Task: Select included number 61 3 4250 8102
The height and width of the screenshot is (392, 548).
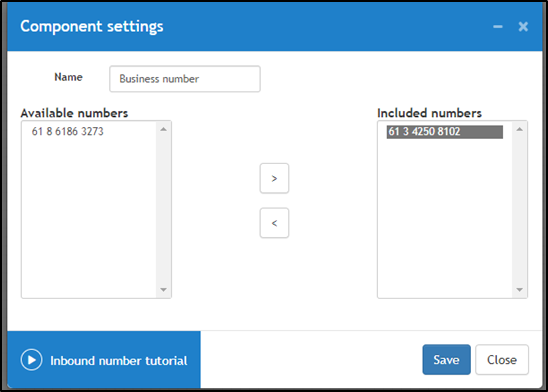Action: click(x=445, y=132)
